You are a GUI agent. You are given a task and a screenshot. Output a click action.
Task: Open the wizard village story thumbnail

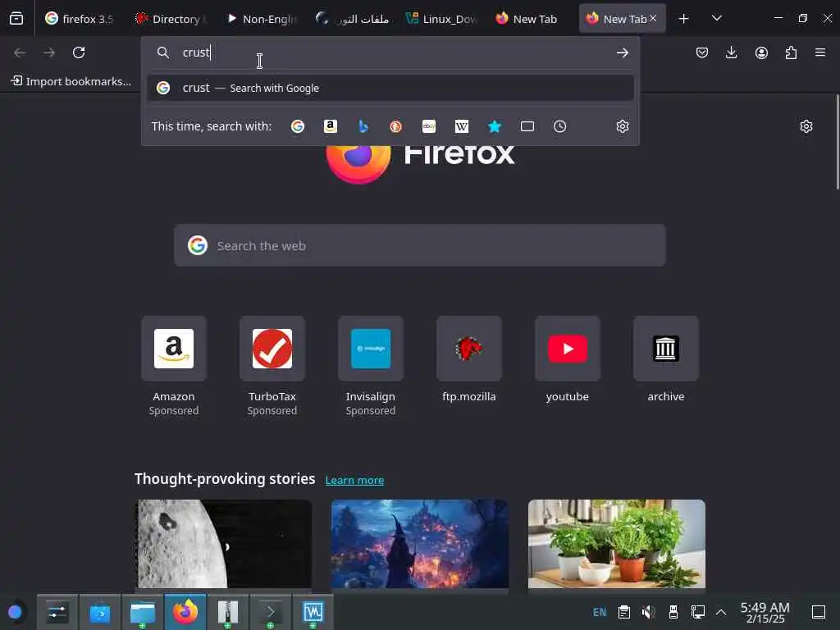click(420, 545)
